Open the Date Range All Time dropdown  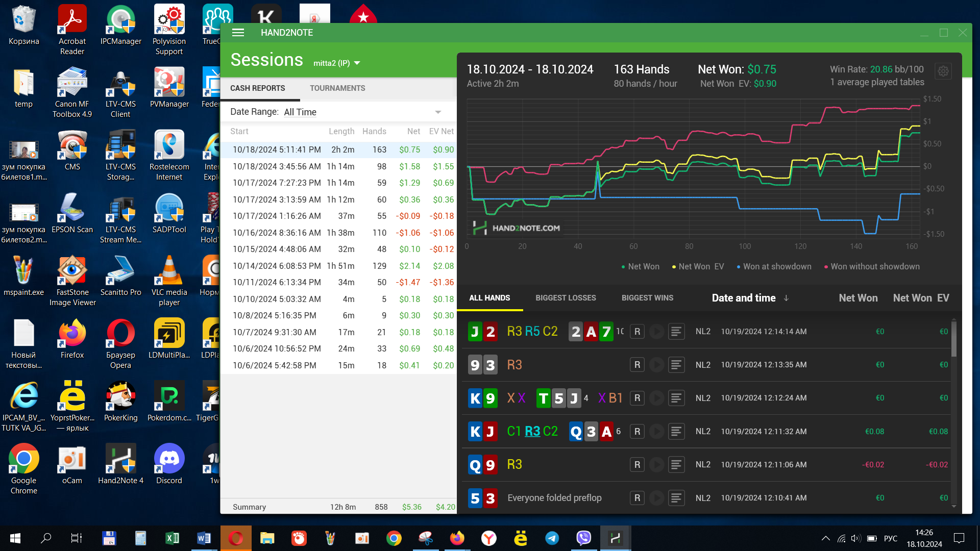[x=363, y=112]
